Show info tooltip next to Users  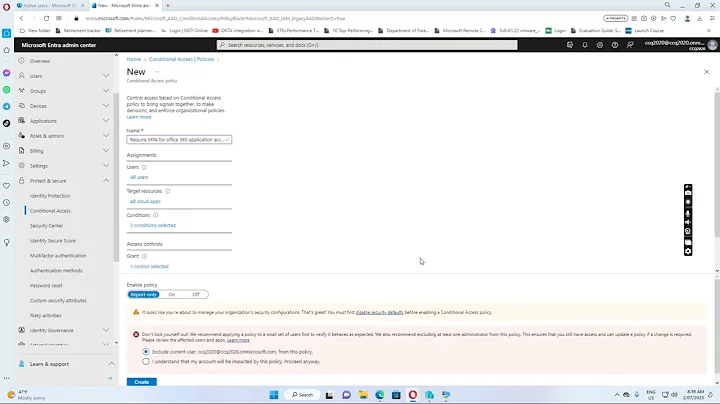(x=144, y=167)
